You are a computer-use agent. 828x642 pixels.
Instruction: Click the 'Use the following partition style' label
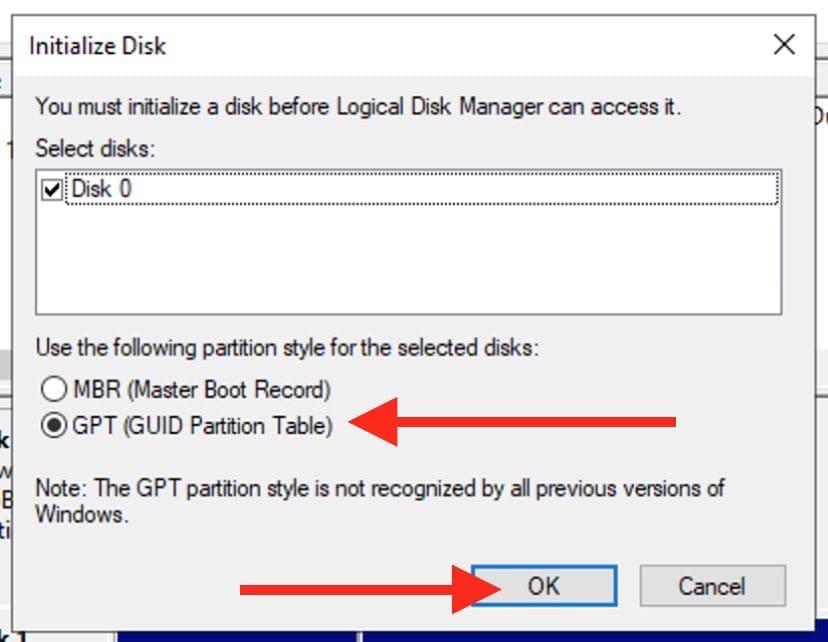[287, 349]
